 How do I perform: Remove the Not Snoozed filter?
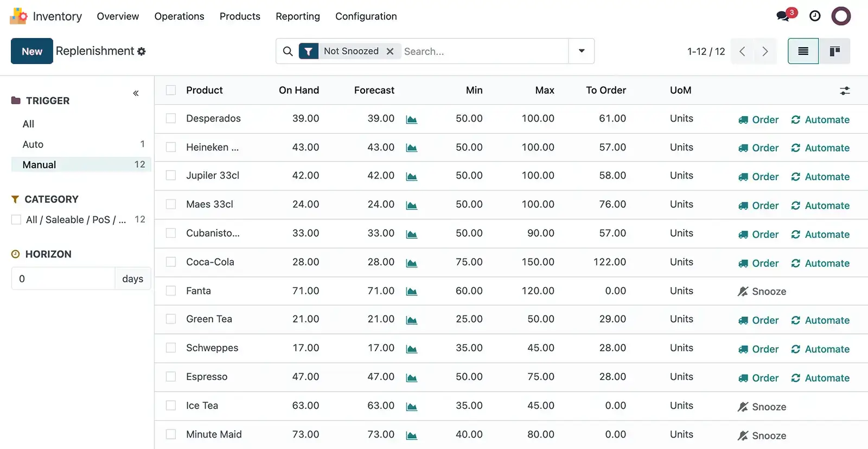pyautogui.click(x=390, y=51)
